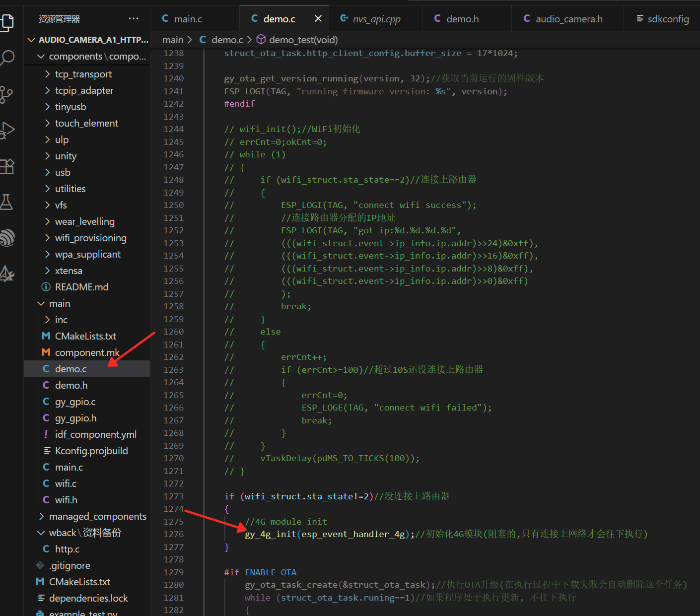The width and height of the screenshot is (700, 616).
Task: Switch to the nvs_api.cpp editor tab
Action: click(x=375, y=19)
